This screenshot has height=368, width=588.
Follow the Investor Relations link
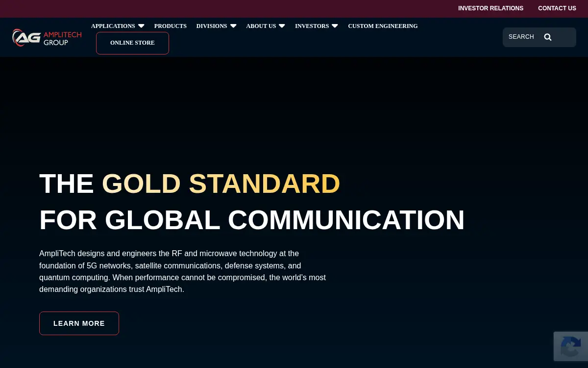490,8
